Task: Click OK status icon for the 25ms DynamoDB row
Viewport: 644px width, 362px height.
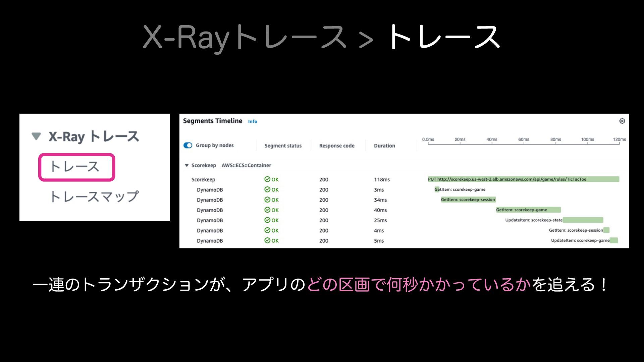Action: 267,220
